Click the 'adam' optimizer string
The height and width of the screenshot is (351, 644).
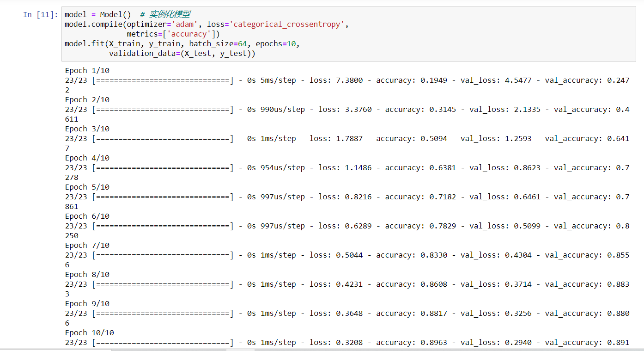[184, 25]
